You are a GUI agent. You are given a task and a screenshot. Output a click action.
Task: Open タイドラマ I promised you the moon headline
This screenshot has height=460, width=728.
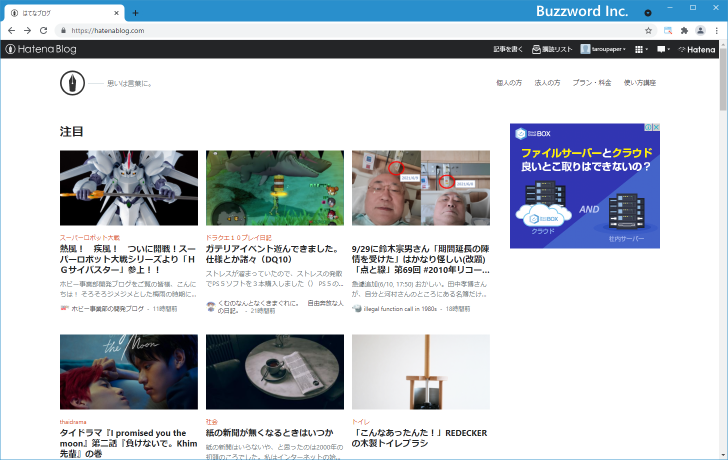[129, 443]
